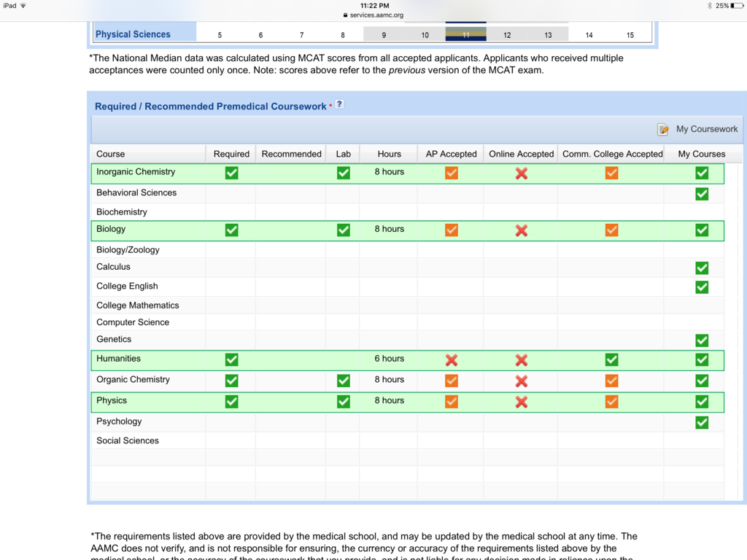This screenshot has height=560, width=747.
Task: Open the My Coursework link
Action: tap(706, 129)
